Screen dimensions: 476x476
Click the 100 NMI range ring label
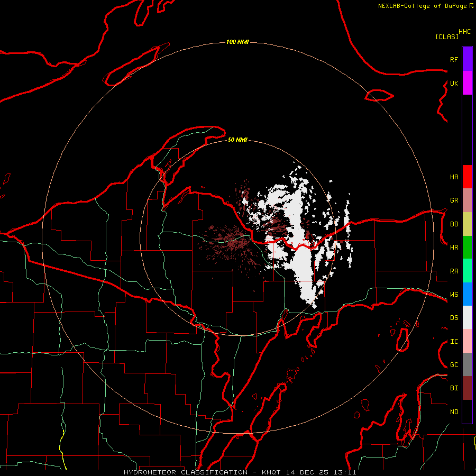pyautogui.click(x=237, y=42)
